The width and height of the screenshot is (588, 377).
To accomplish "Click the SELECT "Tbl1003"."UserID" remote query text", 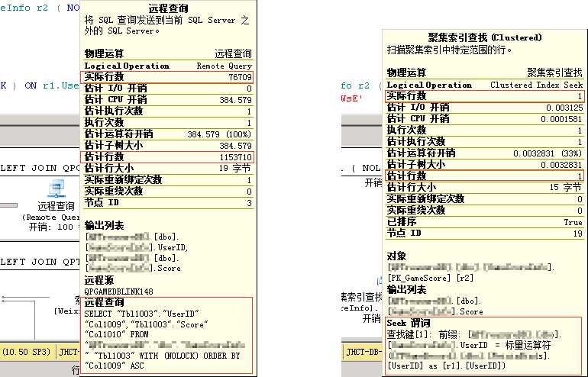I will point(142,314).
